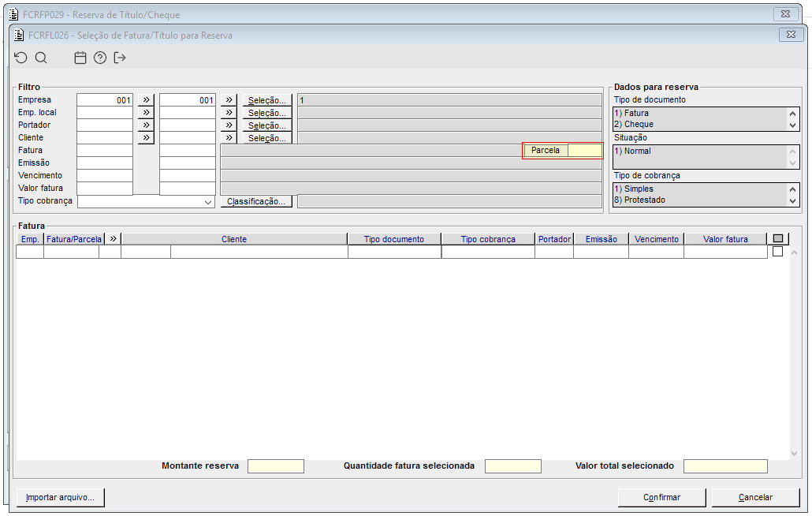Viewport: 812px width, 516px height.
Task: Click the document icon of FCRFP029 window title
Action: point(13,14)
